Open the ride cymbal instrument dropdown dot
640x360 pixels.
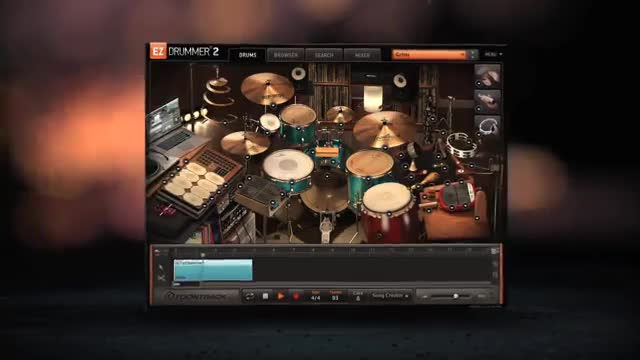pyautogui.click(x=385, y=148)
